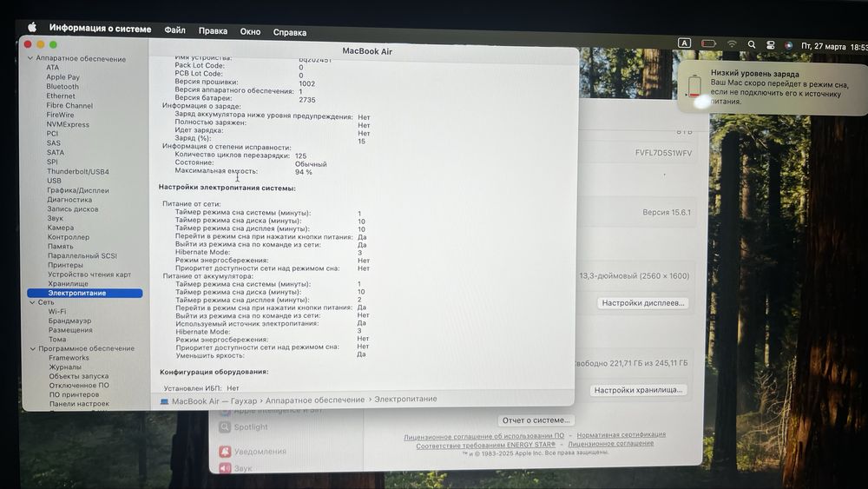Select the low battery notification icon
868x489 pixels.
point(694,88)
